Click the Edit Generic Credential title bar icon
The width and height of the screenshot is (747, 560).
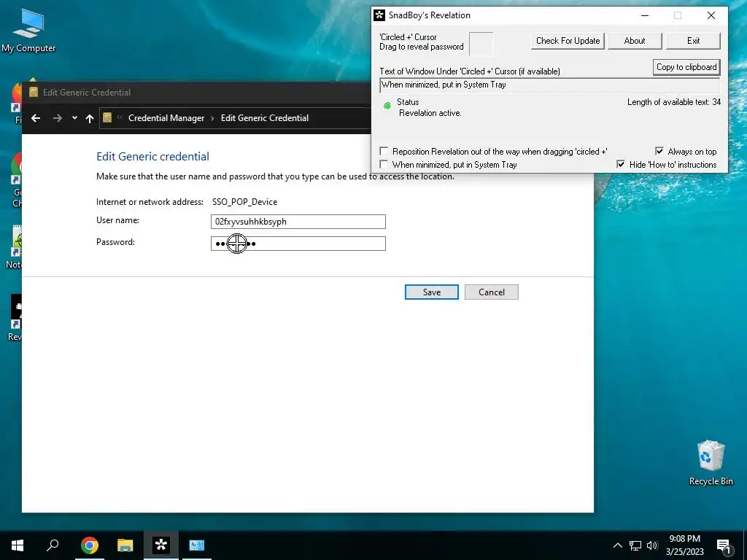34,93
